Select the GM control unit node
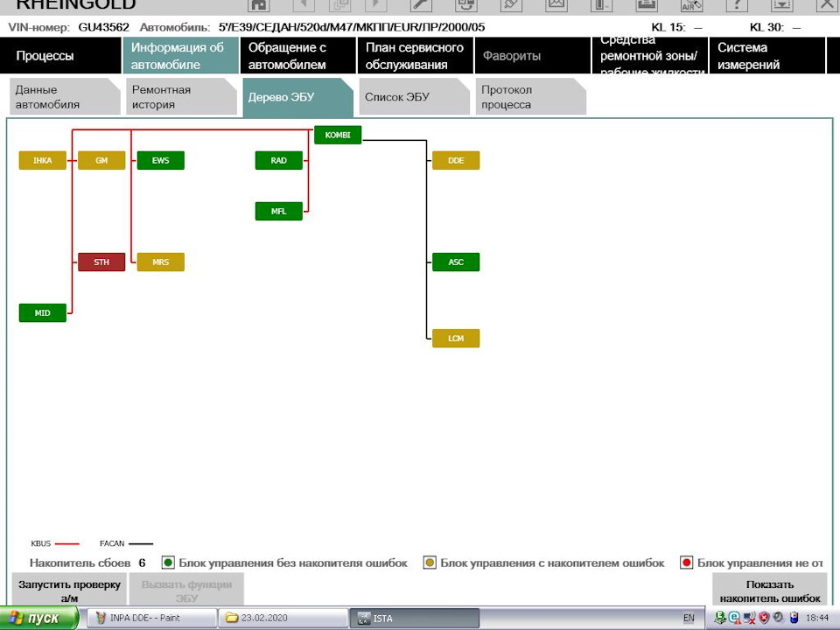The image size is (840, 630). [x=101, y=160]
